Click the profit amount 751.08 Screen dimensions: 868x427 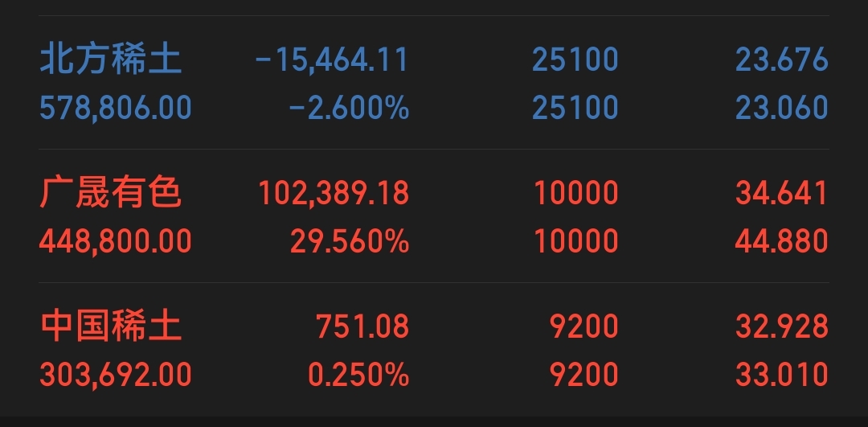[362, 326]
